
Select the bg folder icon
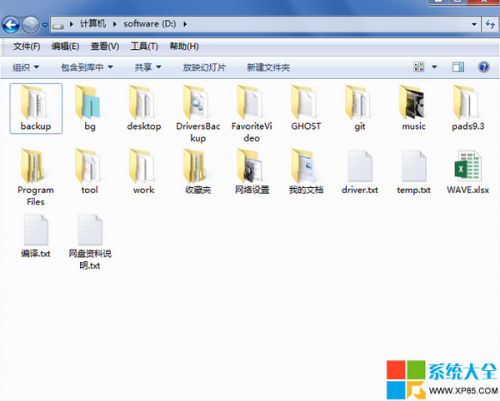point(88,102)
